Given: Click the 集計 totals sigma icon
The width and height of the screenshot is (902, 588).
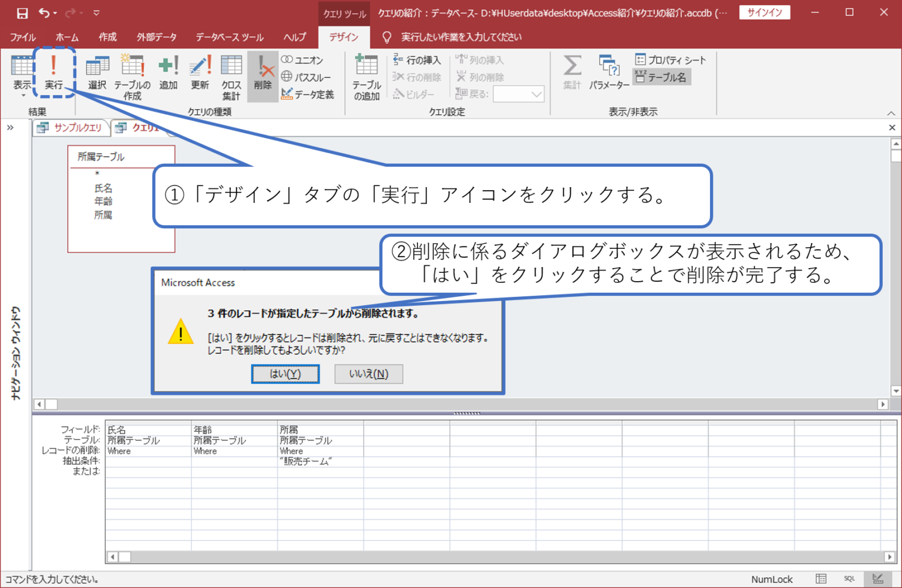Looking at the screenshot, I should point(572,72).
